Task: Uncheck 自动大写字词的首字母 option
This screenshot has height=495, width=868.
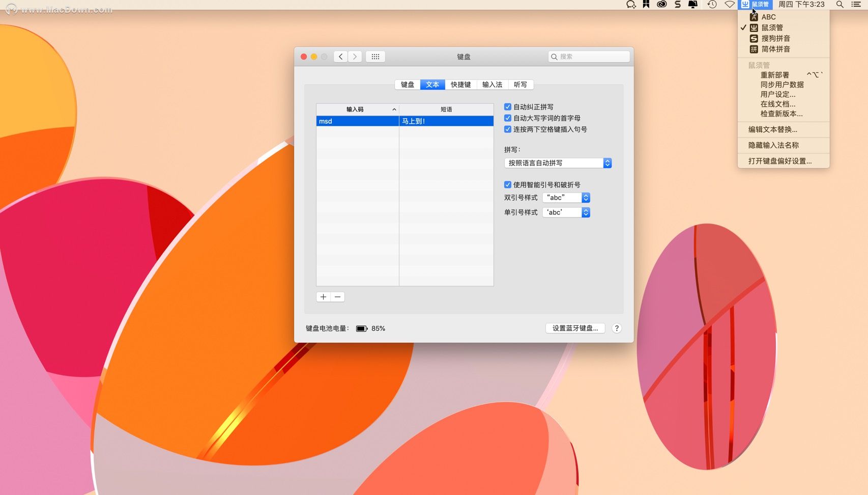Action: pyautogui.click(x=508, y=118)
